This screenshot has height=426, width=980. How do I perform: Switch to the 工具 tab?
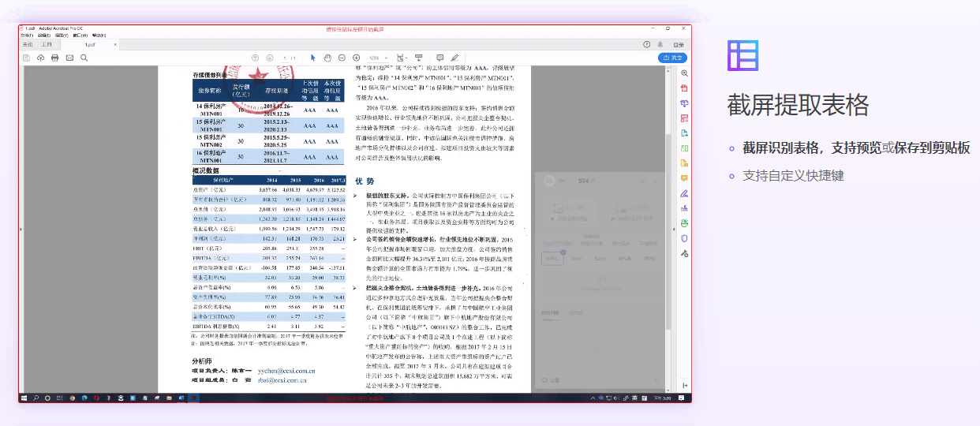pos(47,45)
